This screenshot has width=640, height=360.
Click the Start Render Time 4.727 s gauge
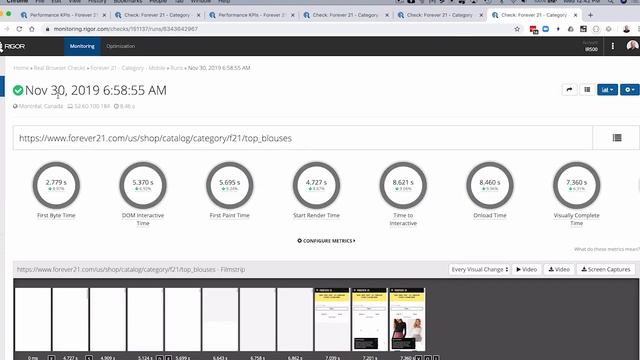pyautogui.click(x=316, y=185)
